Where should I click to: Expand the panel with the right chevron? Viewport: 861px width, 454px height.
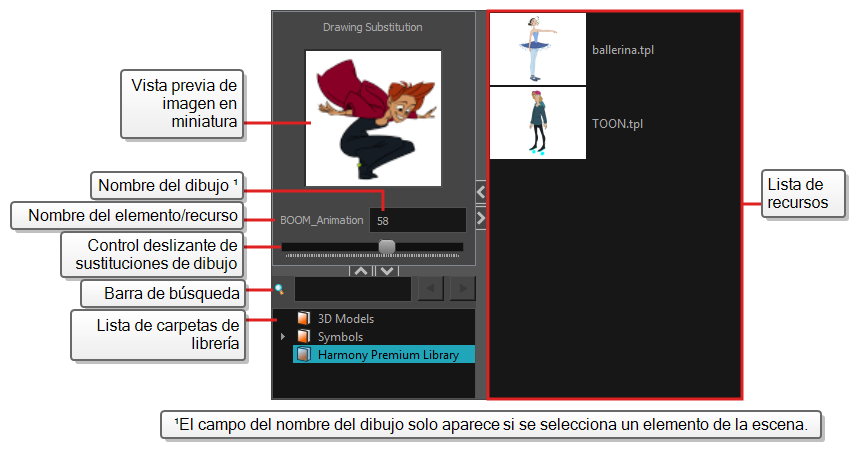coord(481,218)
